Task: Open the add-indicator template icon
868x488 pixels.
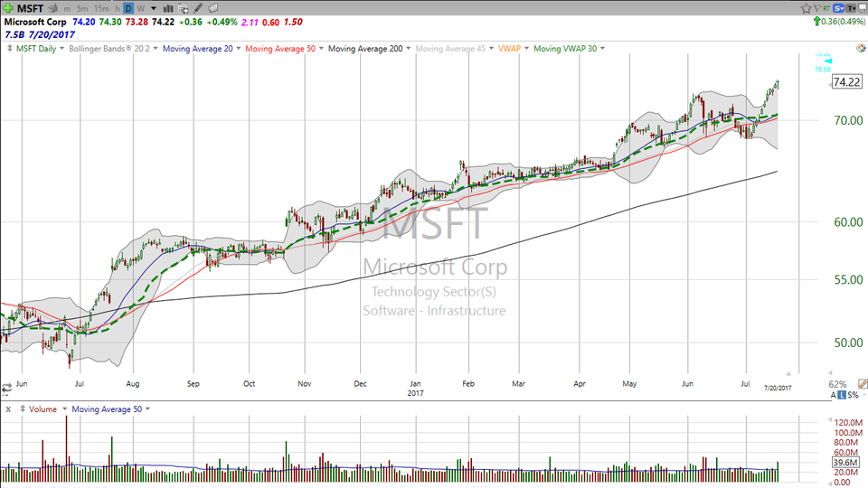Action: point(184,8)
